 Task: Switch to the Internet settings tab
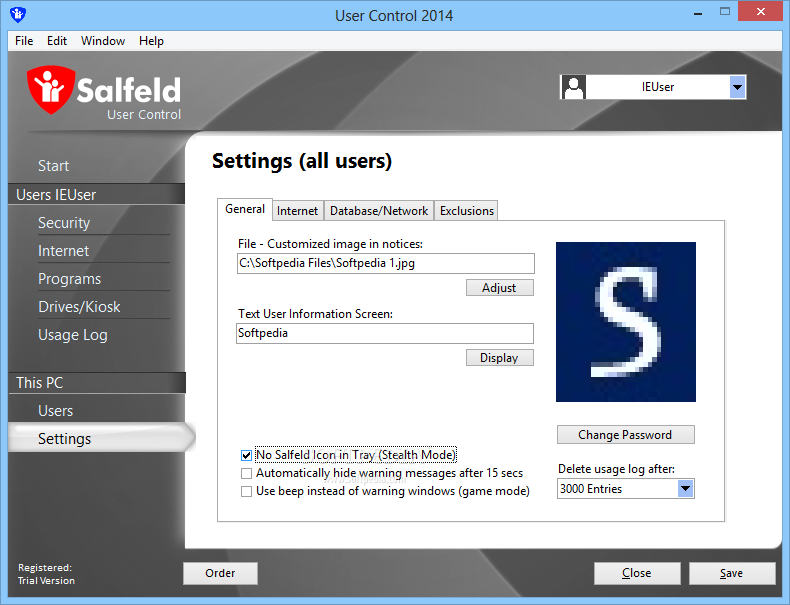click(297, 211)
